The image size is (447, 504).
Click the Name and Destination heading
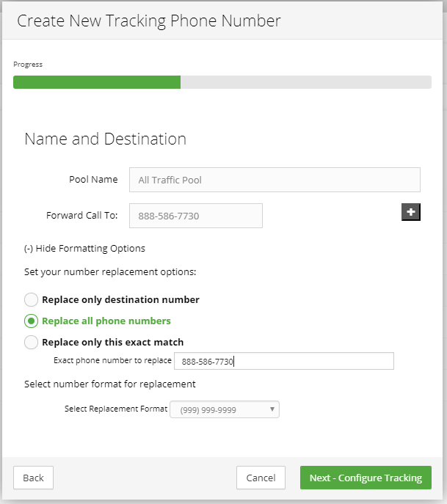(105, 139)
